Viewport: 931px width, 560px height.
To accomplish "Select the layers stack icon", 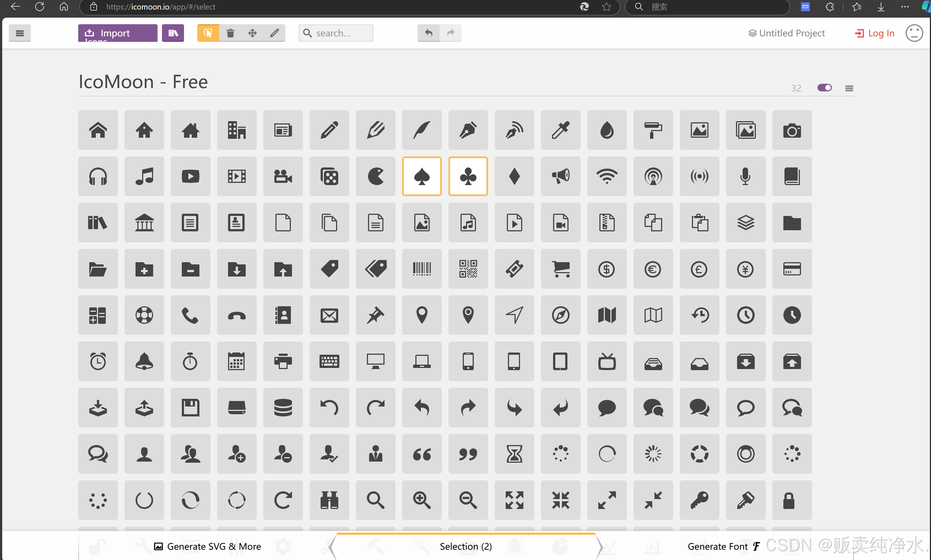I will 746,223.
